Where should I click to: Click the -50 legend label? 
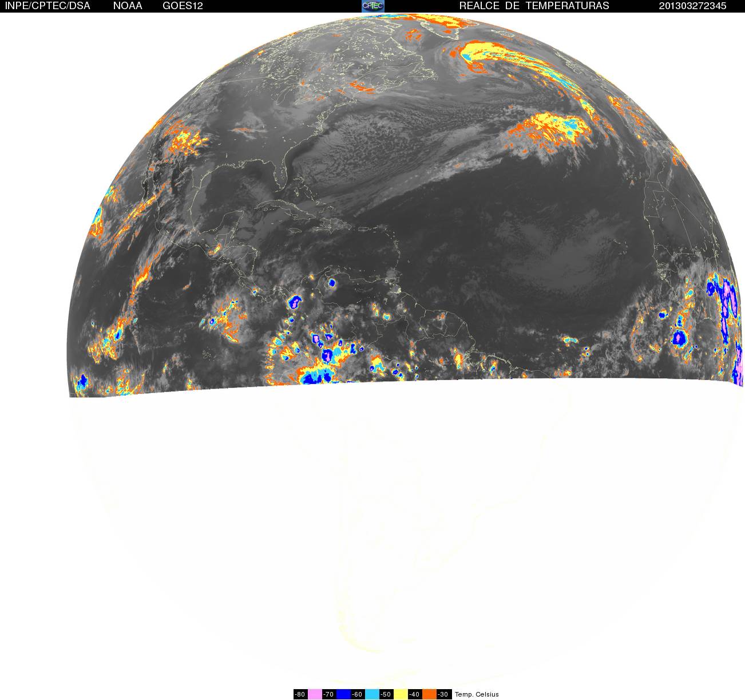click(x=386, y=694)
